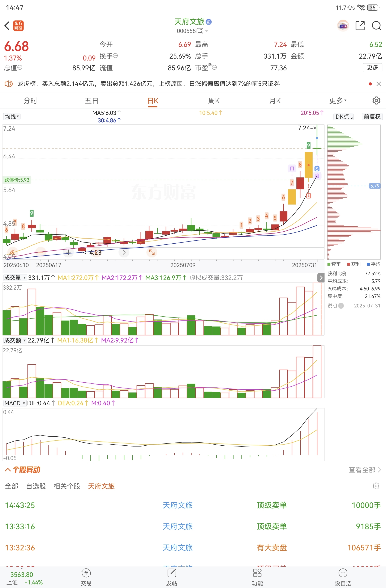Screen dimensions: 386x588
Task: Tap the 龙虎榜 notice text
Action: coord(148,84)
